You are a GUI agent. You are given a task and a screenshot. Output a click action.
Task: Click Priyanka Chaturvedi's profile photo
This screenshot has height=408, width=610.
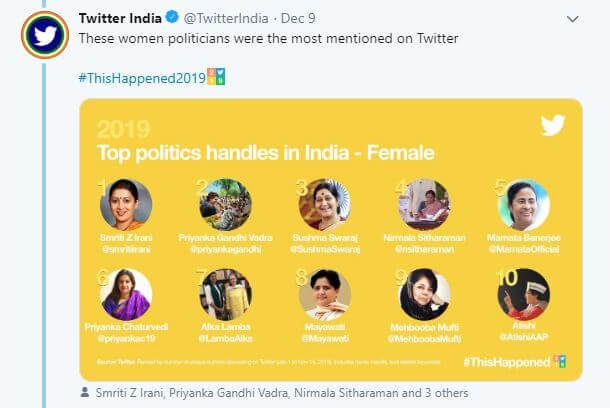[x=126, y=294]
